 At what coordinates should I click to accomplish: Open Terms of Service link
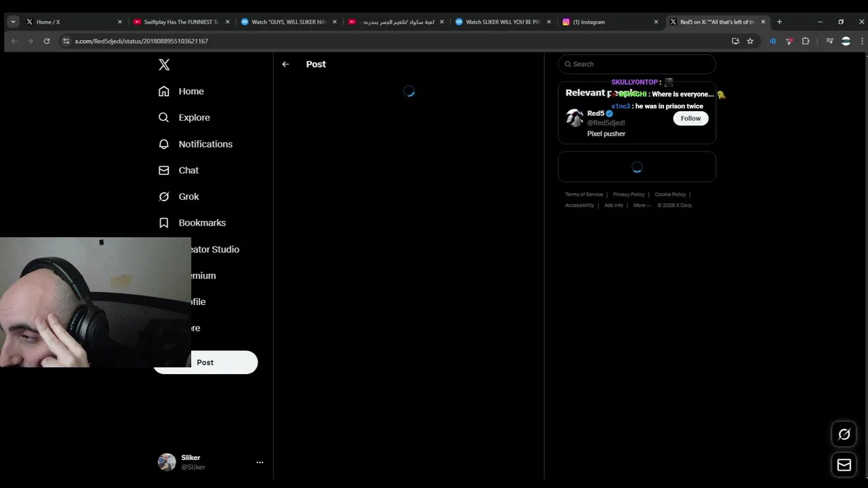pyautogui.click(x=584, y=195)
